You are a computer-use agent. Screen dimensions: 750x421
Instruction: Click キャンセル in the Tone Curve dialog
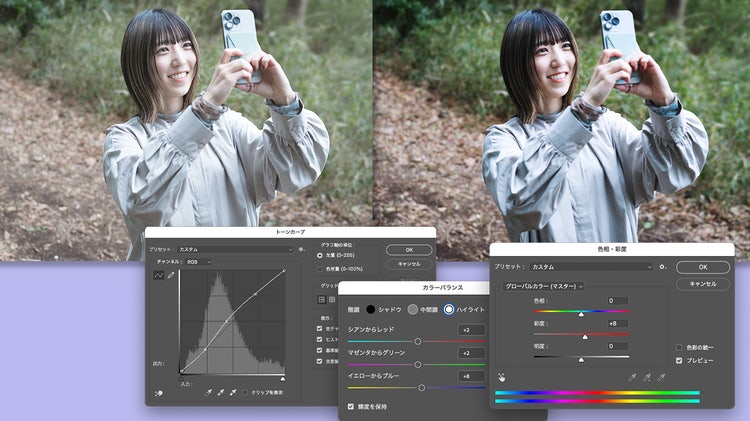click(409, 264)
